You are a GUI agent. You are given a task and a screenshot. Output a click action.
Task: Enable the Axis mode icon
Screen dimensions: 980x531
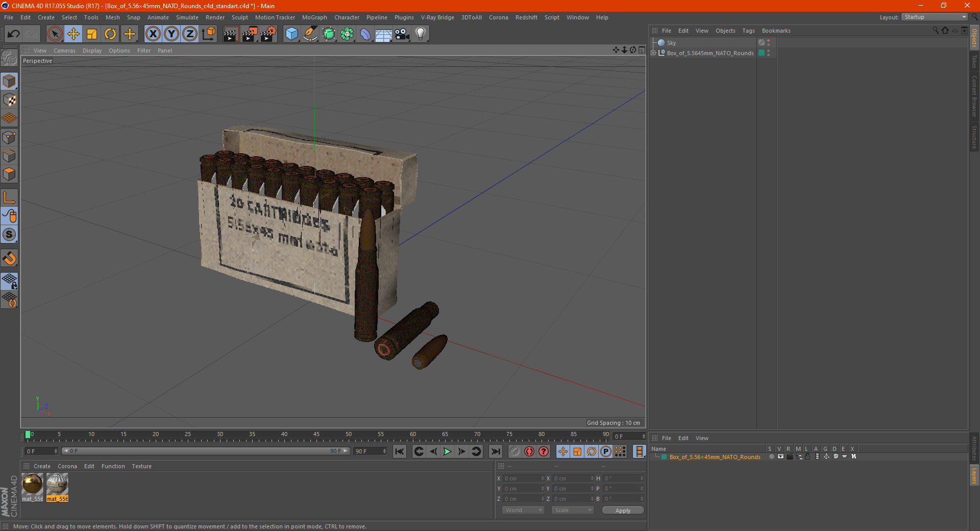click(x=9, y=198)
